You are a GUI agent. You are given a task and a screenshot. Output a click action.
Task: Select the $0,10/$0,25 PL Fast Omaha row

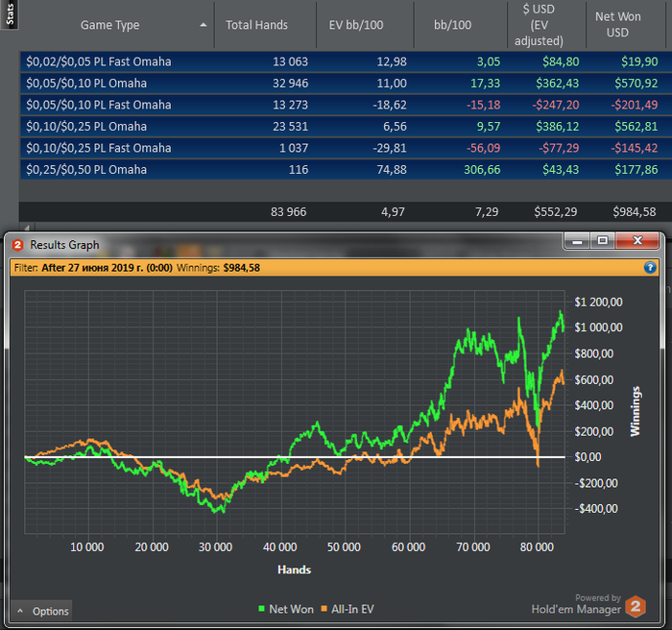[346, 148]
